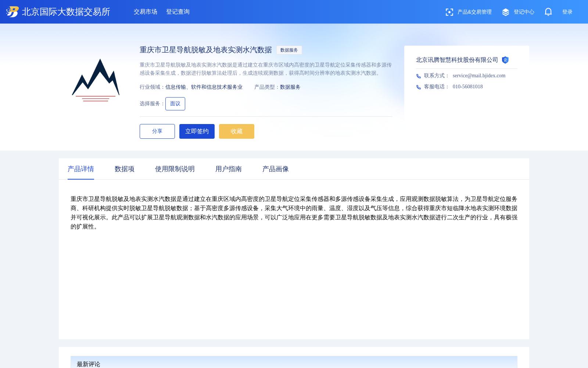Click the 立即签约 button
The image size is (588, 368).
pos(197,131)
